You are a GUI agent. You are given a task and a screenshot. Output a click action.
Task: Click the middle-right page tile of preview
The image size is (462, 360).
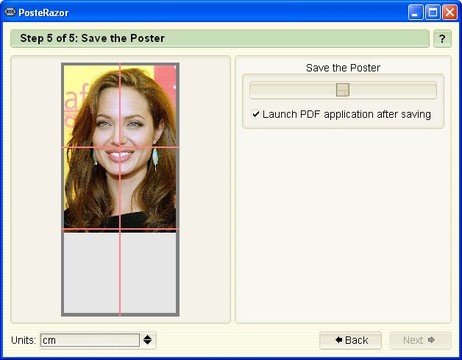(148, 188)
